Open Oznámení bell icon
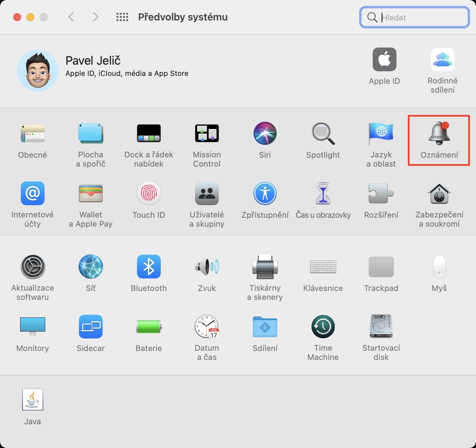This screenshot has width=476, height=448. tap(439, 133)
